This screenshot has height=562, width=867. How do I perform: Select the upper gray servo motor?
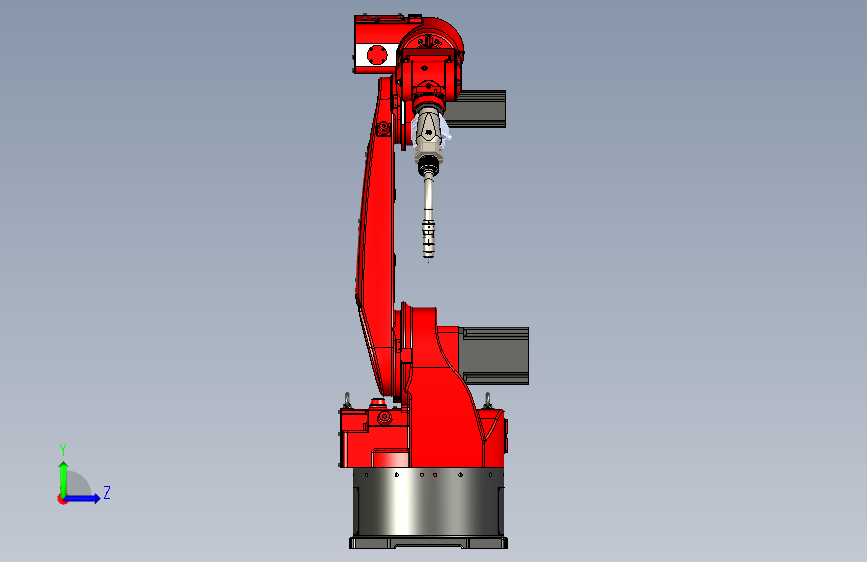pos(477,109)
